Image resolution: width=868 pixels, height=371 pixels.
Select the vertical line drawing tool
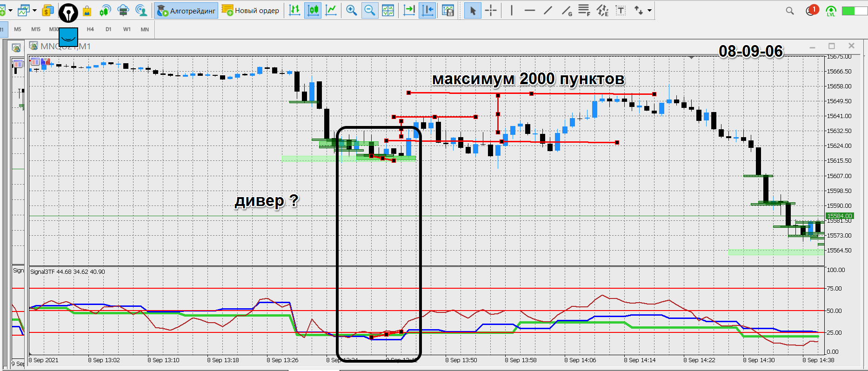pyautogui.click(x=511, y=10)
